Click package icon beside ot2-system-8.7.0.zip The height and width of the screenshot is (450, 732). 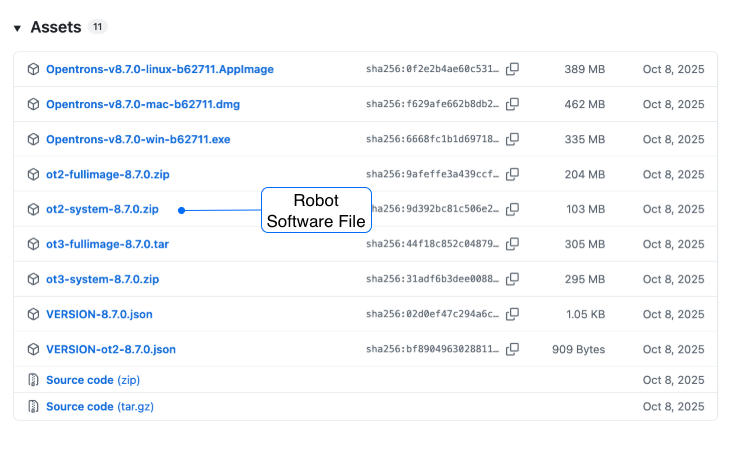pyautogui.click(x=33, y=209)
